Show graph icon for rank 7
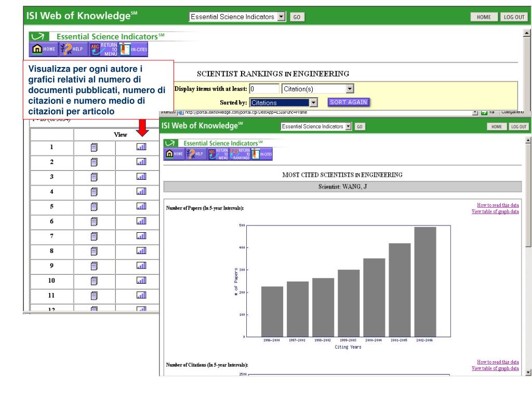The width and height of the screenshot is (532, 399). [x=141, y=236]
